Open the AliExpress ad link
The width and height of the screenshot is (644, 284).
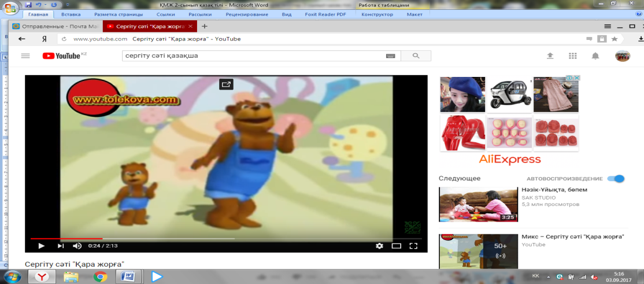pos(509,159)
